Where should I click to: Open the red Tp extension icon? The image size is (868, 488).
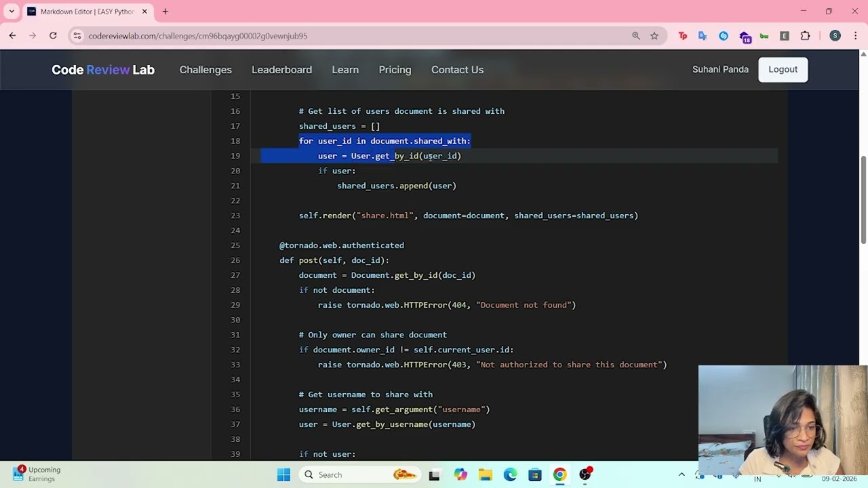[x=683, y=36]
